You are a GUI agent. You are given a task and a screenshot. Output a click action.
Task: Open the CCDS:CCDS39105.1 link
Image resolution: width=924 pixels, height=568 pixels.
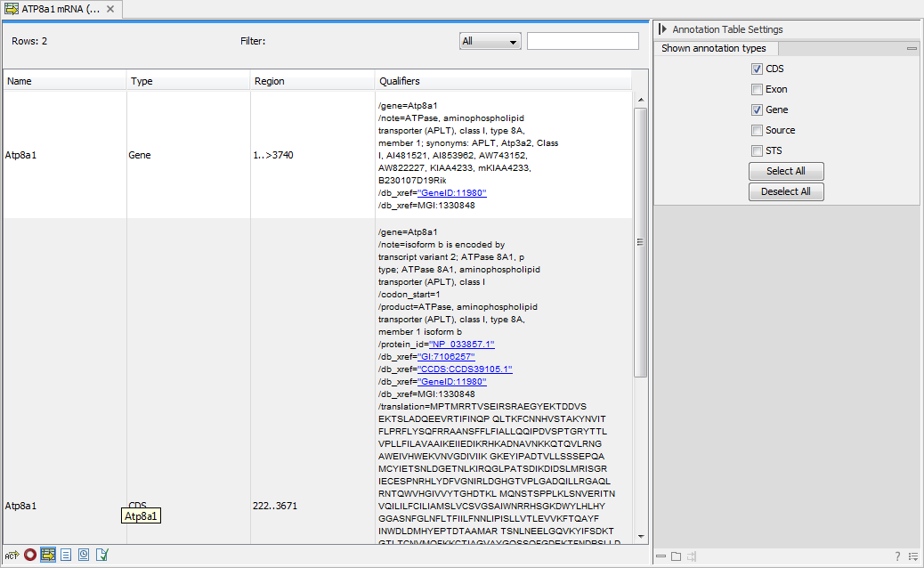465,369
